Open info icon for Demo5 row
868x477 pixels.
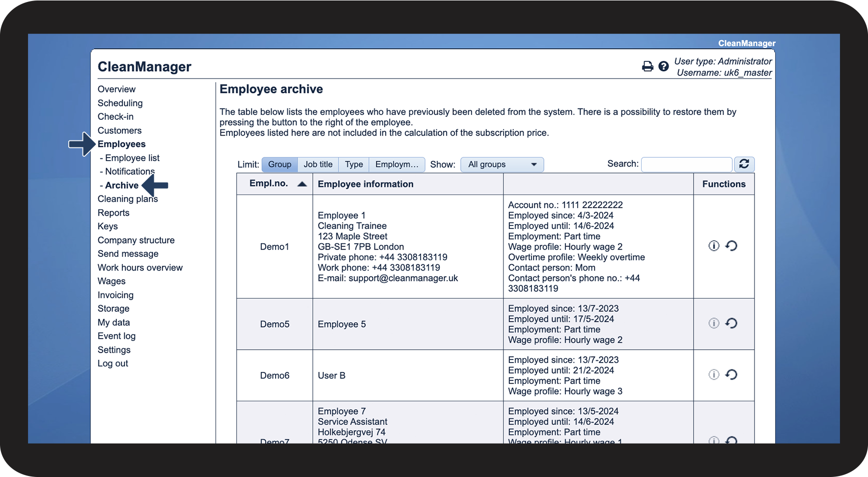pos(713,323)
